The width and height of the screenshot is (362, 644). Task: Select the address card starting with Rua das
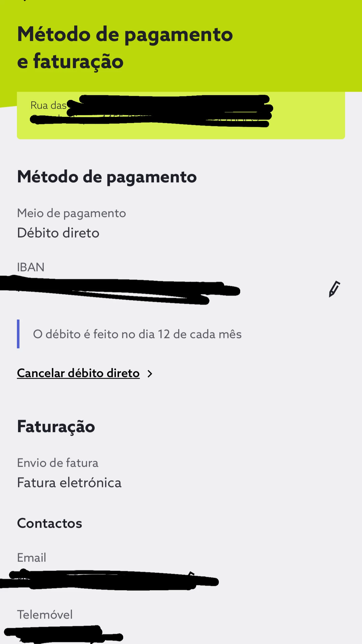tap(181, 115)
